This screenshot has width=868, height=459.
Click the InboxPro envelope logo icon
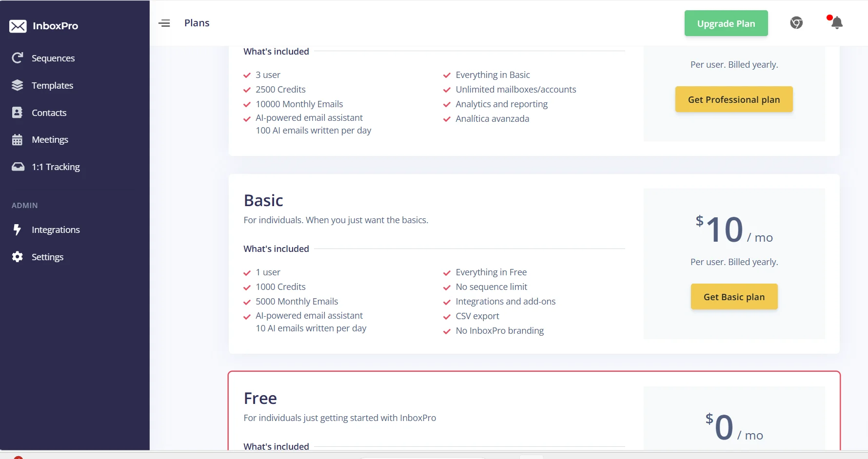18,26
